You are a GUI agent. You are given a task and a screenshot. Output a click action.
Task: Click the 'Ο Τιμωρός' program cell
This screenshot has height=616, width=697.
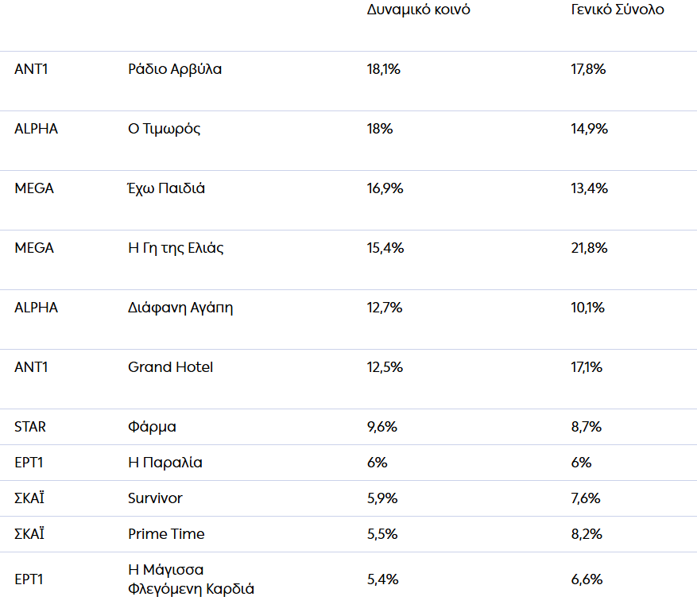coord(164,129)
